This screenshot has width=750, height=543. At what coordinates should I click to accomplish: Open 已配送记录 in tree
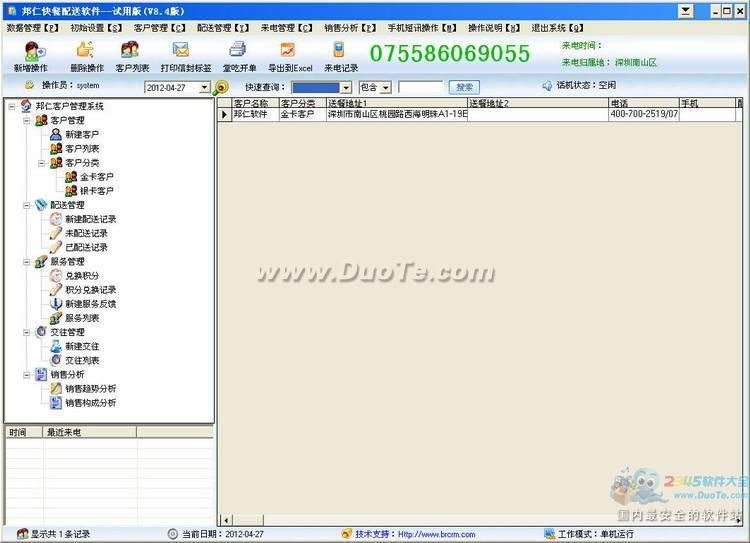pyautogui.click(x=87, y=247)
